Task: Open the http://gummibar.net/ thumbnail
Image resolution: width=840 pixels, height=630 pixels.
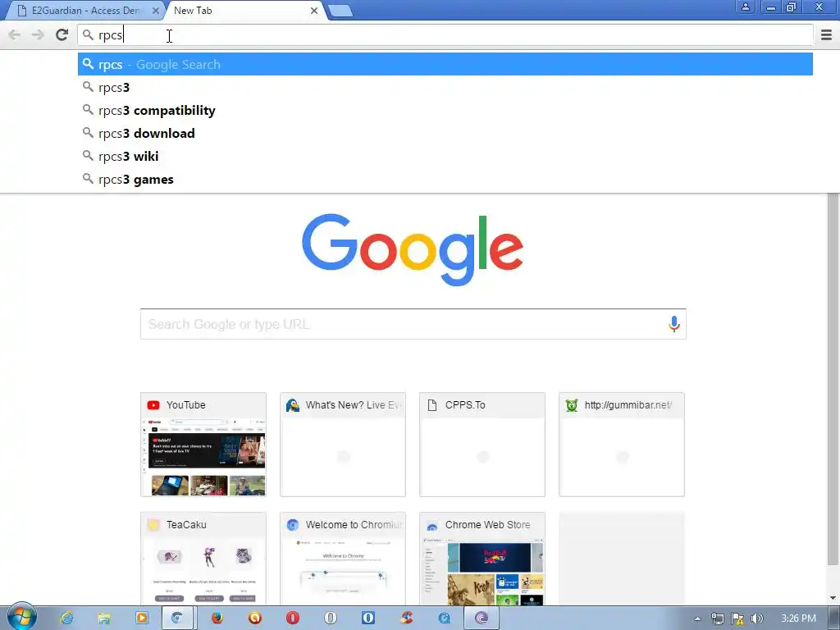Action: coord(622,444)
